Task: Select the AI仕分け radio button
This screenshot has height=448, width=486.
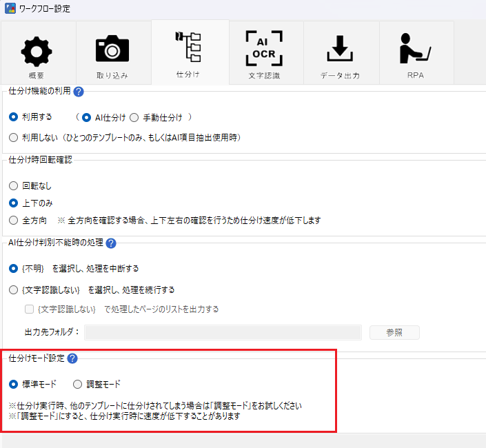Action: [x=86, y=117]
